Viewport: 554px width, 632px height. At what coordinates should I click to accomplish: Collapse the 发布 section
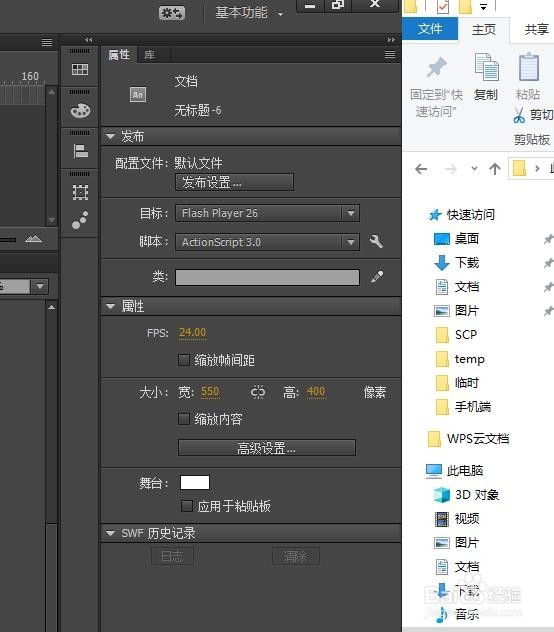point(110,137)
